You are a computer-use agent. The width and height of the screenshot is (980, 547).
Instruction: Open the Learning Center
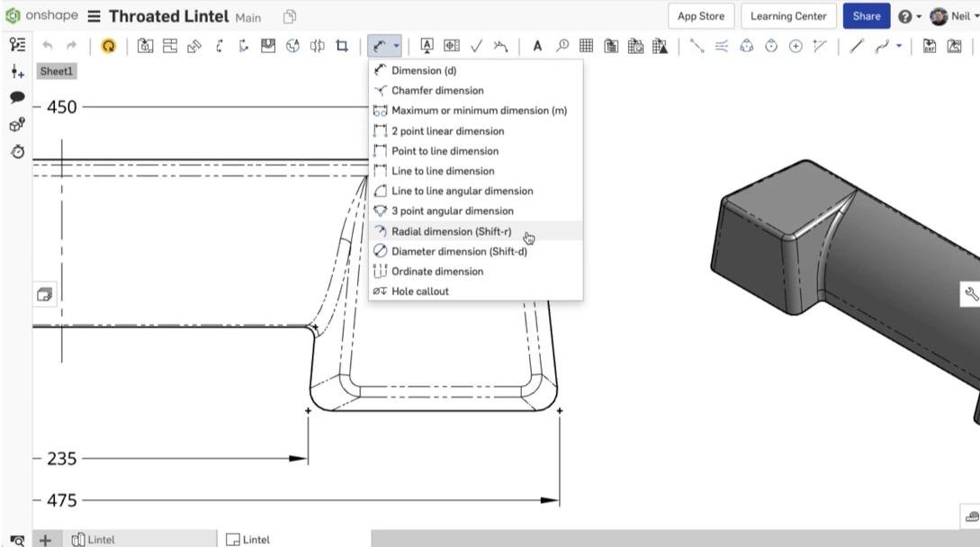788,16
